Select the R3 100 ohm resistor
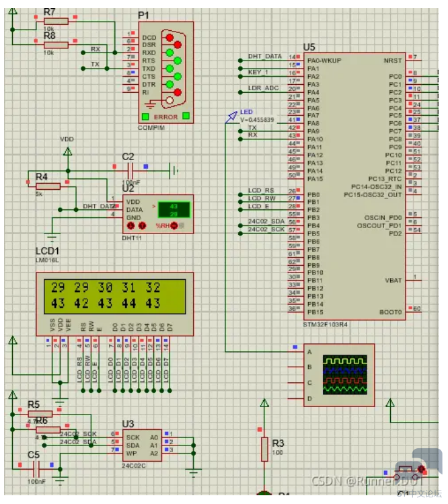Image resolution: width=448 pixels, height=504 pixels. (264, 449)
